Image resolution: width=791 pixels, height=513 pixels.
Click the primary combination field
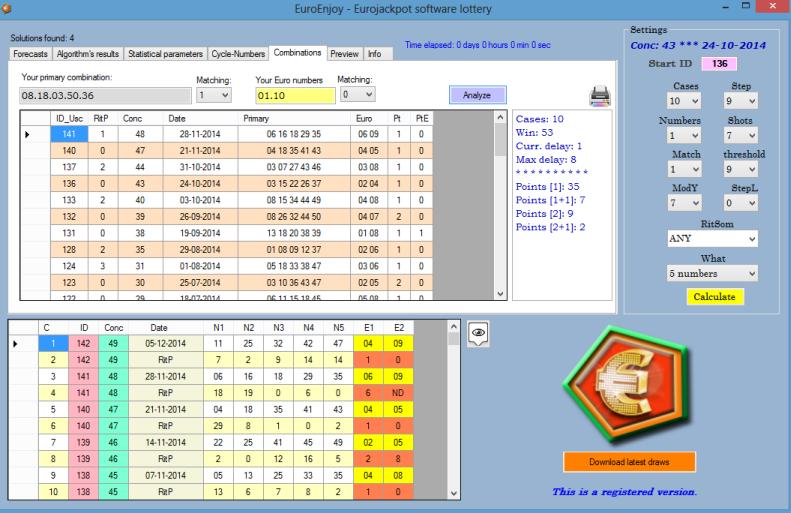(105, 95)
